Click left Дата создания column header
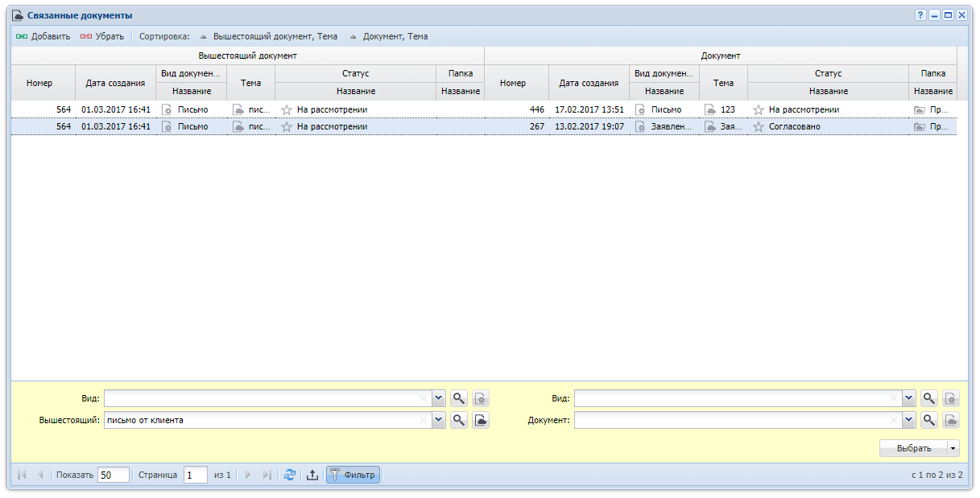980x498 pixels. (115, 83)
